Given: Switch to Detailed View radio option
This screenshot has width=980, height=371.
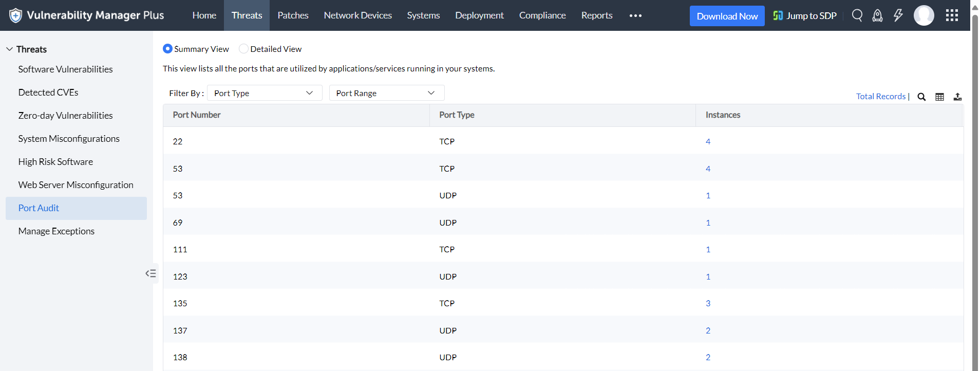Looking at the screenshot, I should click(x=244, y=49).
